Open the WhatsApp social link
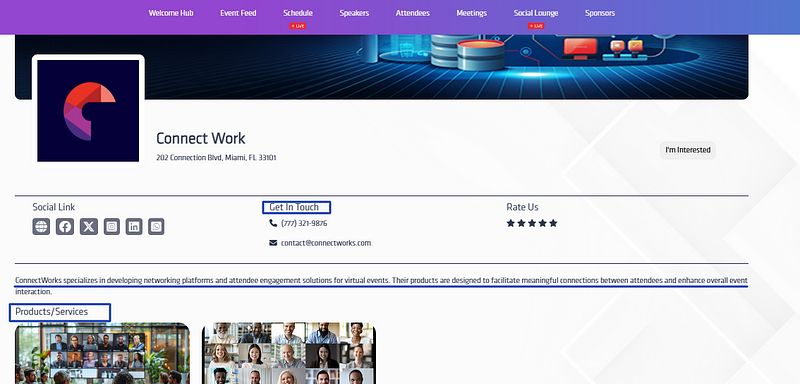Screen dimensions: 800x384 pyautogui.click(x=156, y=226)
